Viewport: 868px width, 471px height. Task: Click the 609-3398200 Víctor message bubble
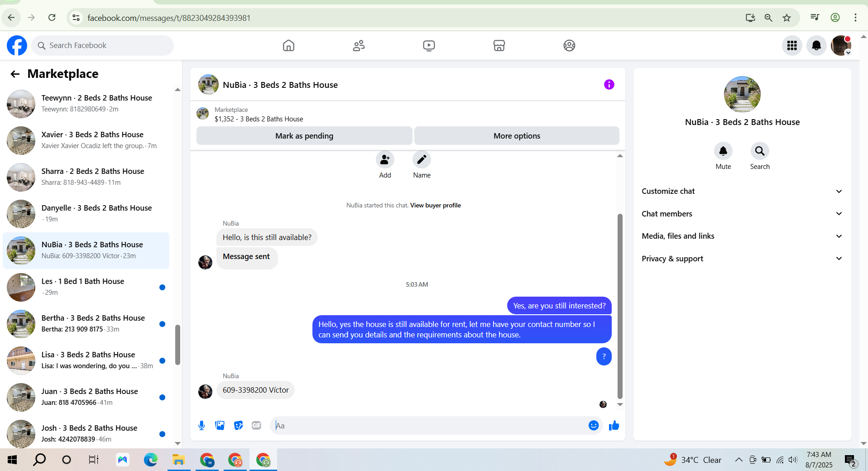point(255,390)
